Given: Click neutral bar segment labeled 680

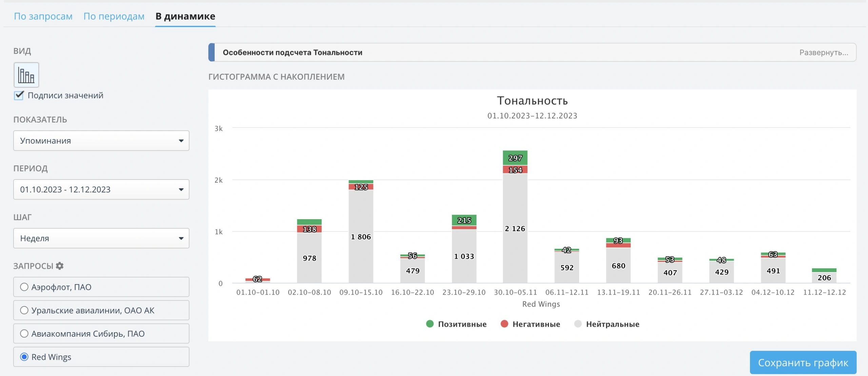Looking at the screenshot, I should 618,265.
